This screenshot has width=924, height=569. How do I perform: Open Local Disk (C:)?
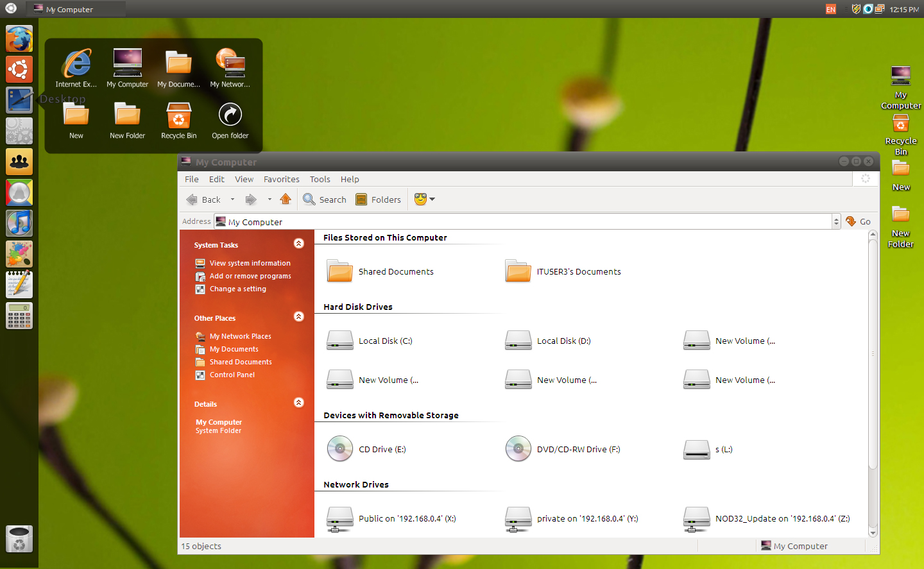(x=385, y=341)
